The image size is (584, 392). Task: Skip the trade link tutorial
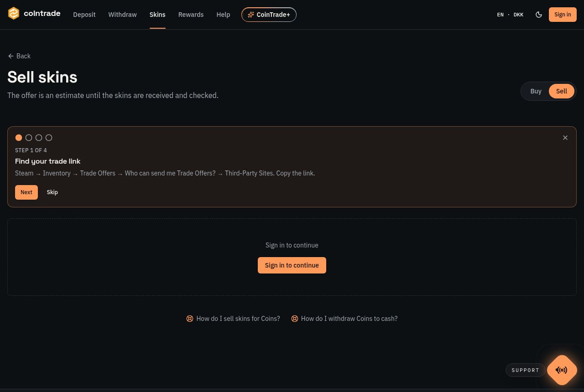52,192
